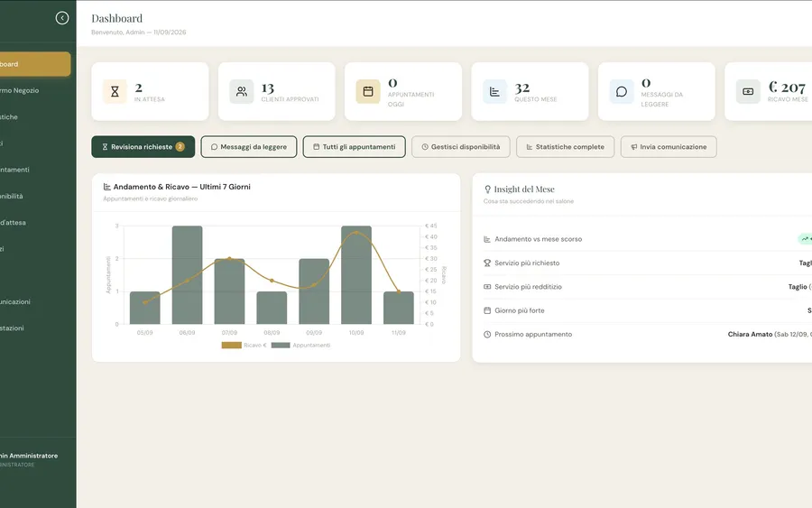Screen dimensions: 812x508
Task: Click Servizio più redditizio row label
Action: tap(528, 287)
